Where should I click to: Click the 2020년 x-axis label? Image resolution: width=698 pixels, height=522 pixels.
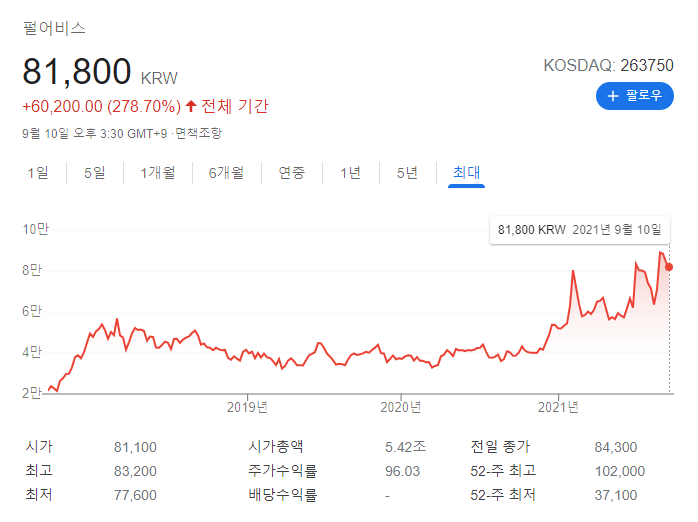401,406
